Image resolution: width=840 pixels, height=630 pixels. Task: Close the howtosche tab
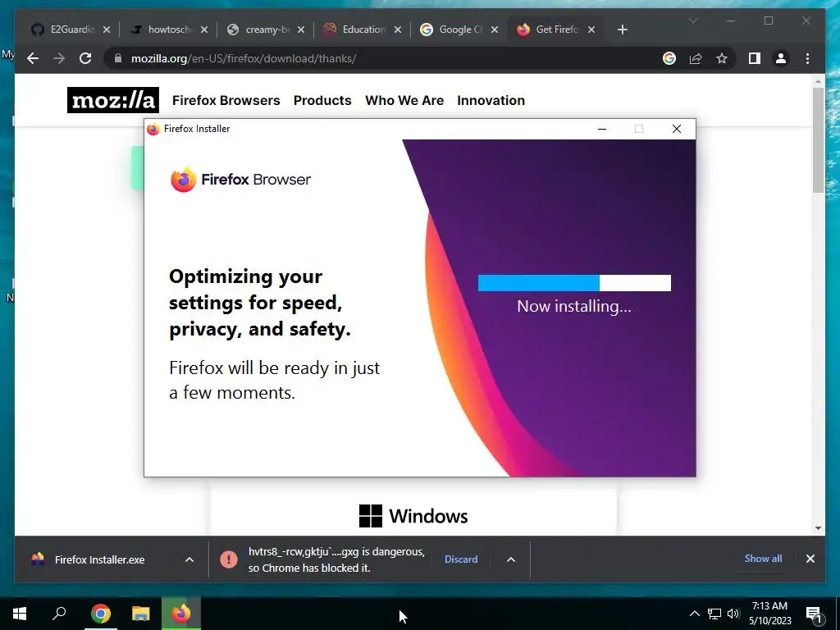click(204, 30)
